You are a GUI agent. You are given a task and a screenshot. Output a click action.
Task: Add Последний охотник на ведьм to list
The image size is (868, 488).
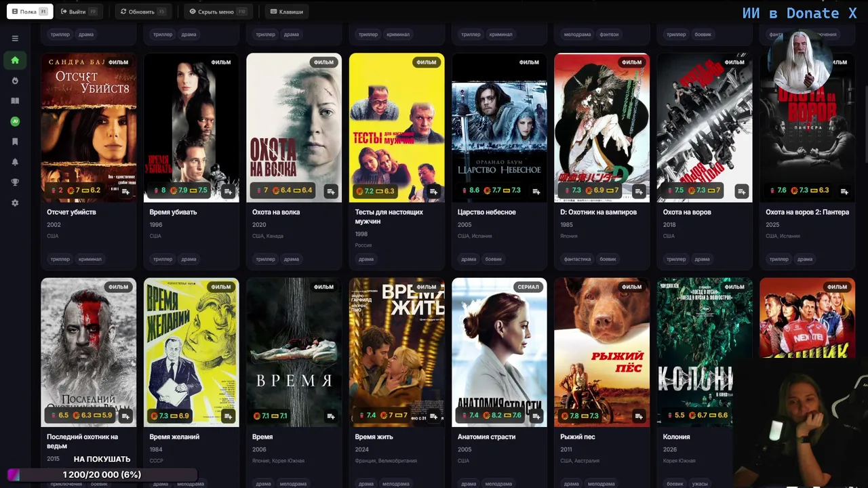click(125, 416)
